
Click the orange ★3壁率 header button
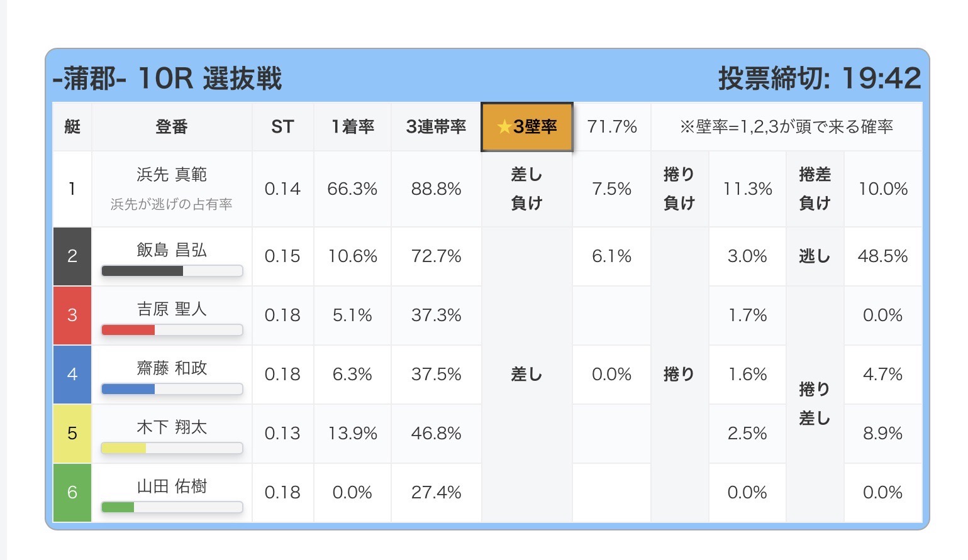coord(527,127)
